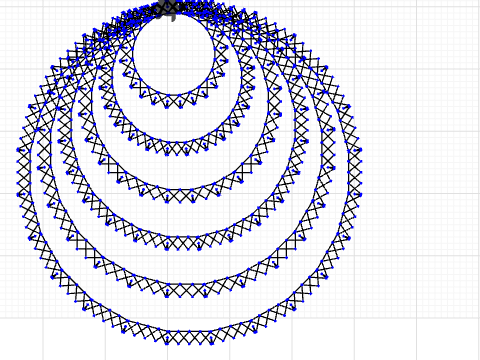The width and height of the screenshot is (480, 360).
Task: Select the nested circles lace pattern drawing
Action: (x=189, y=173)
